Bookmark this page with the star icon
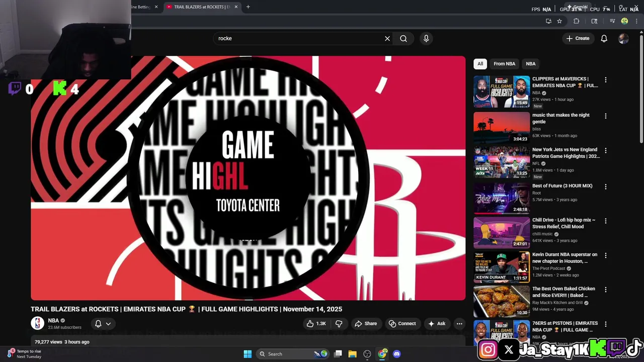 point(559,21)
